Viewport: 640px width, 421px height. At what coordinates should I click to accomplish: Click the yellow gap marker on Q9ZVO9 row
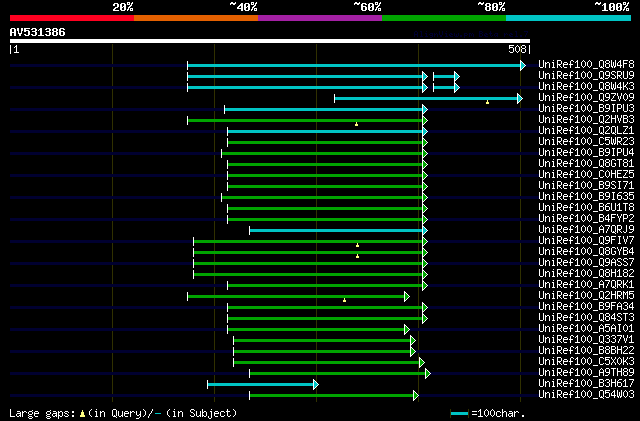click(x=487, y=102)
